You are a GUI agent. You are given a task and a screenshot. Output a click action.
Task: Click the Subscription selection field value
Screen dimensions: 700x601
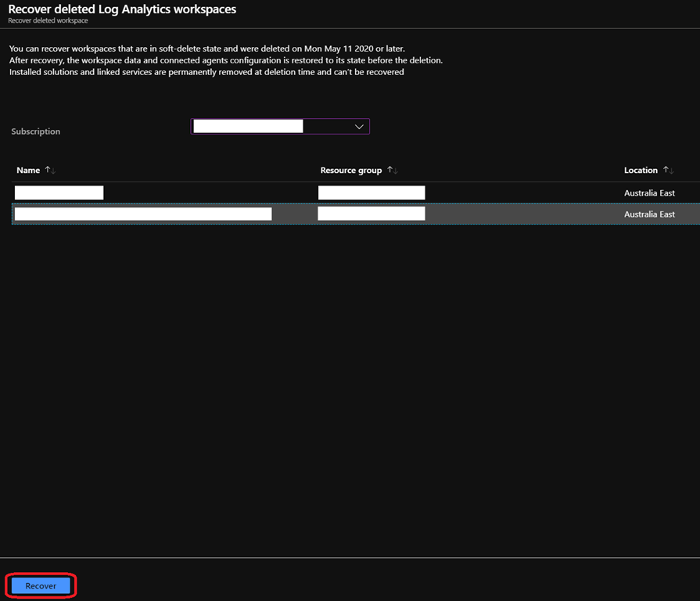coord(248,127)
